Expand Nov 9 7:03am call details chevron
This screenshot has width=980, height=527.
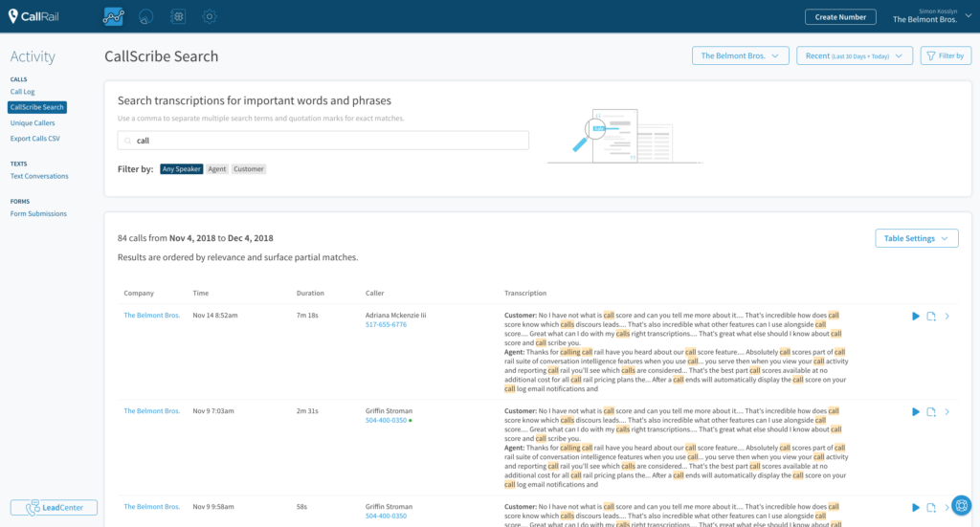pyautogui.click(x=947, y=411)
